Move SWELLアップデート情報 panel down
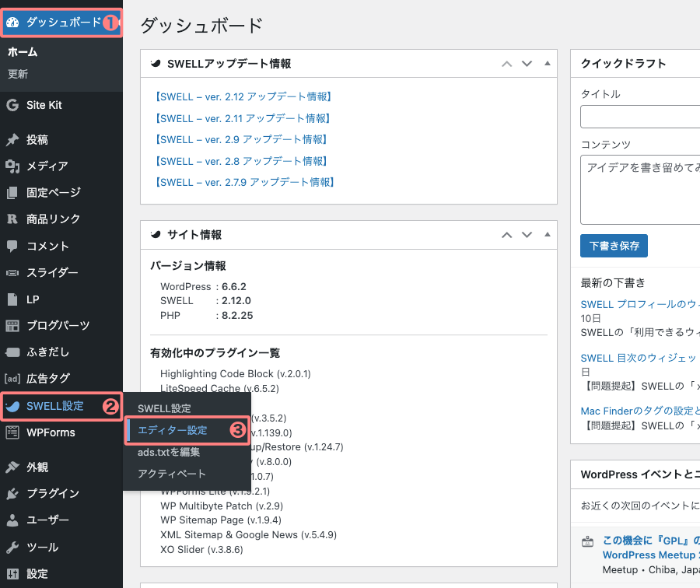The image size is (700, 588). 527,64
